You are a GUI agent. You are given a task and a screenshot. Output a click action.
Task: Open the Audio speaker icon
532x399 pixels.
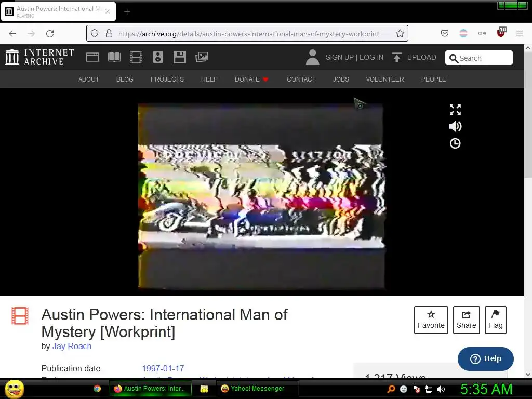coord(158,57)
